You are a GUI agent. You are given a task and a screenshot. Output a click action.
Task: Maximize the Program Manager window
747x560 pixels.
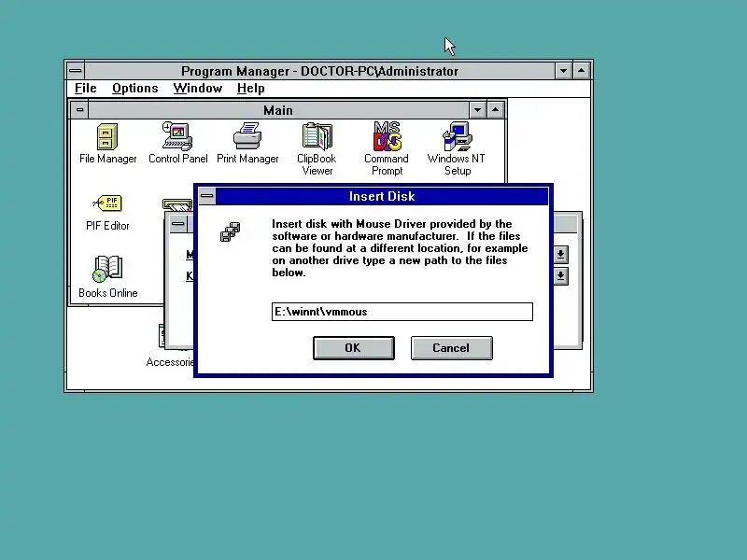(x=582, y=71)
